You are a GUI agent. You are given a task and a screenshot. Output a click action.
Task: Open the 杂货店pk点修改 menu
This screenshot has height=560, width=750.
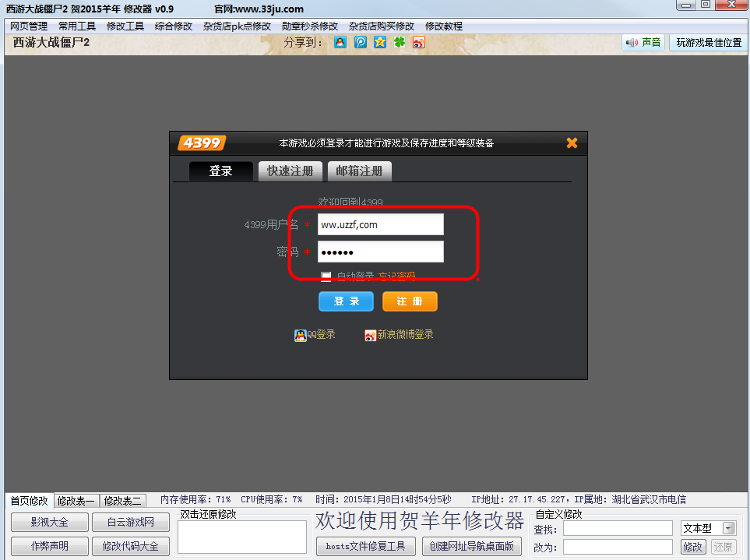[x=237, y=26]
